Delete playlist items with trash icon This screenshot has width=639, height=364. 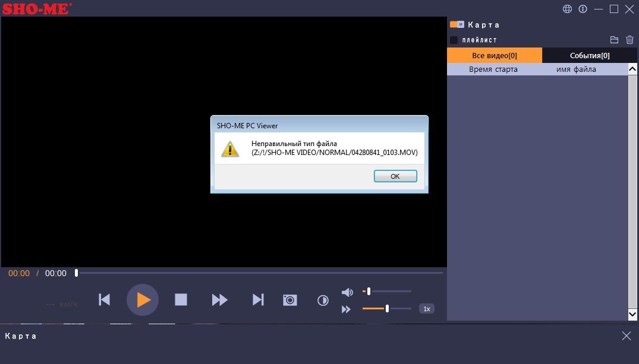[630, 40]
